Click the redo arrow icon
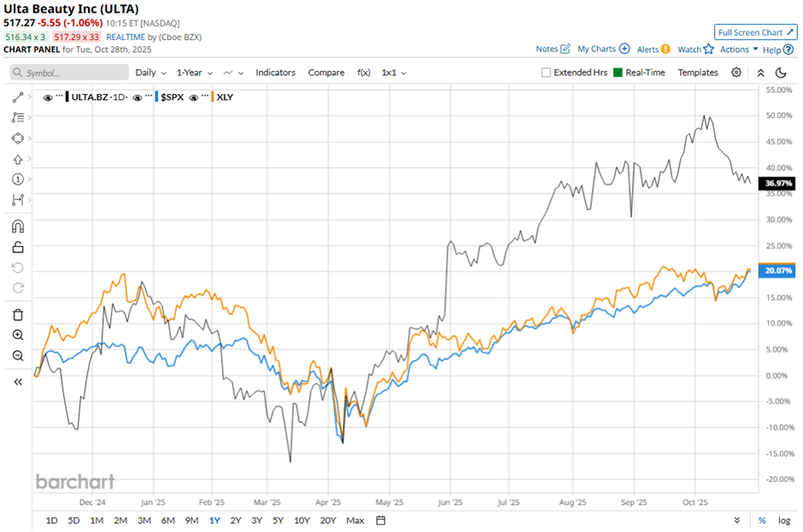 [17, 288]
